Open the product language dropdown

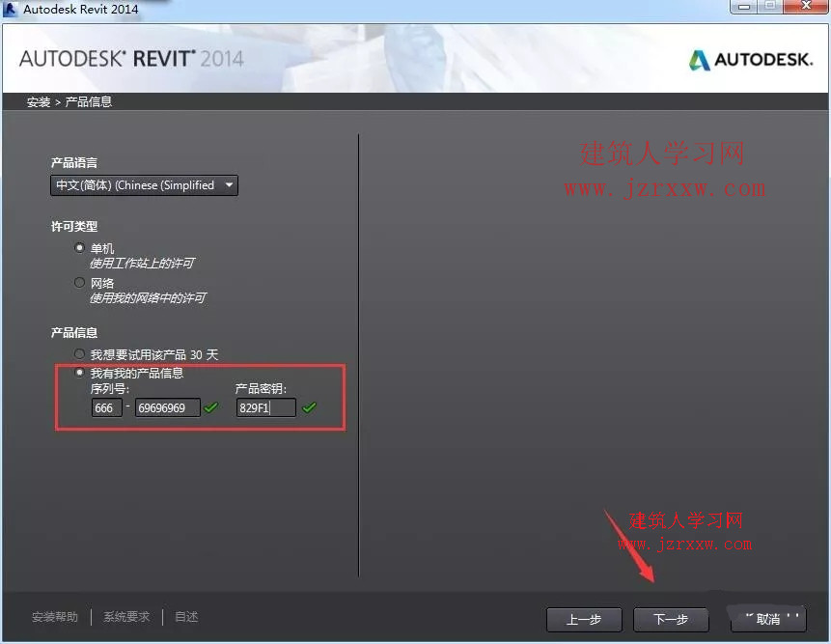point(144,185)
